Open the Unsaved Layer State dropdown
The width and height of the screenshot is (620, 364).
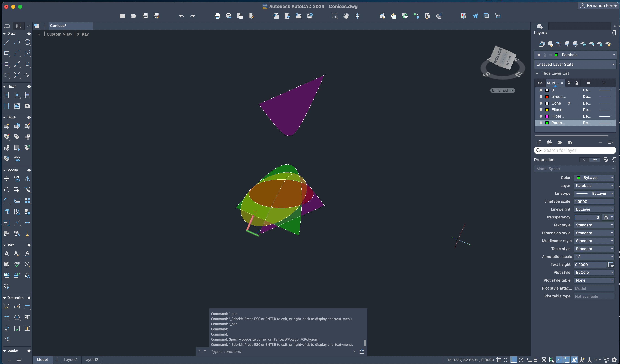click(575, 64)
